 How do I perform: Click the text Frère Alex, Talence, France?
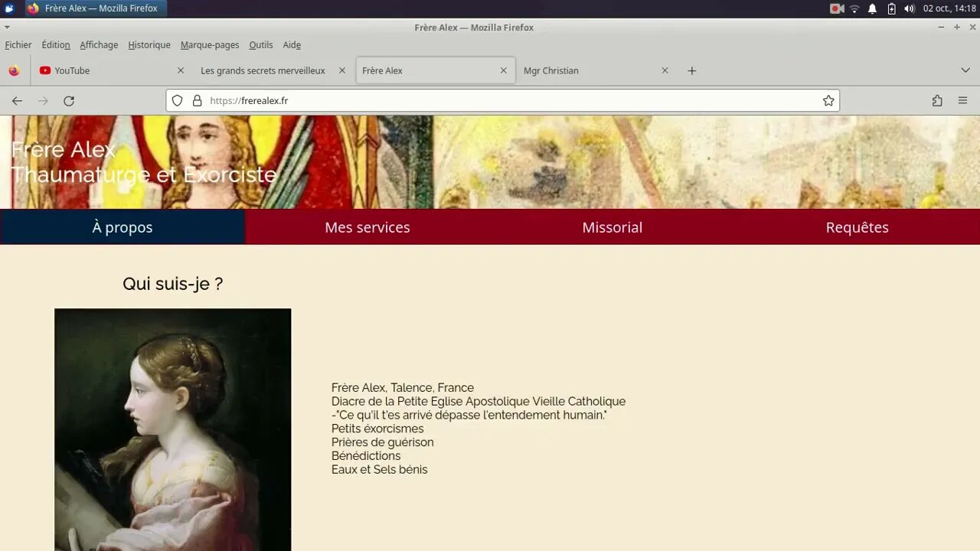click(x=403, y=388)
